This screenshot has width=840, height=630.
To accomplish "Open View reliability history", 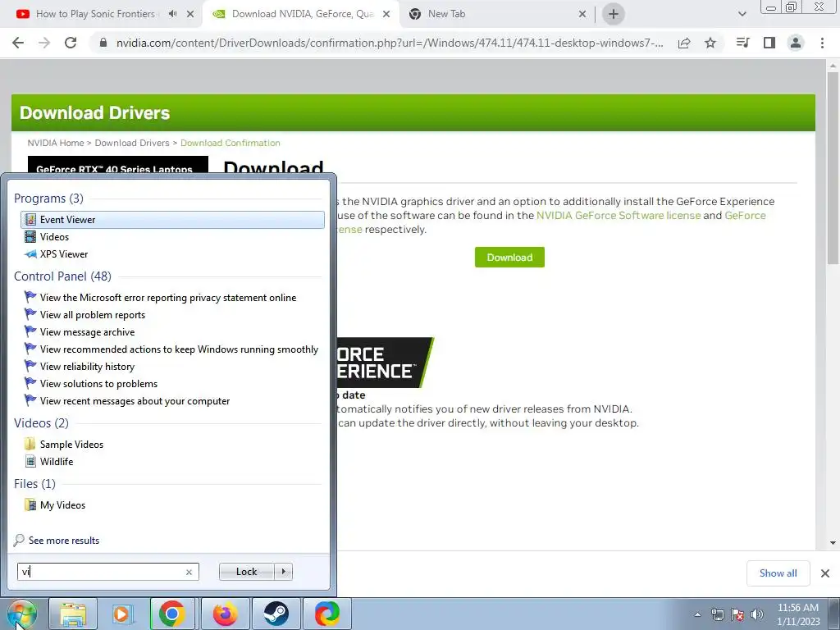I will click(80, 367).
